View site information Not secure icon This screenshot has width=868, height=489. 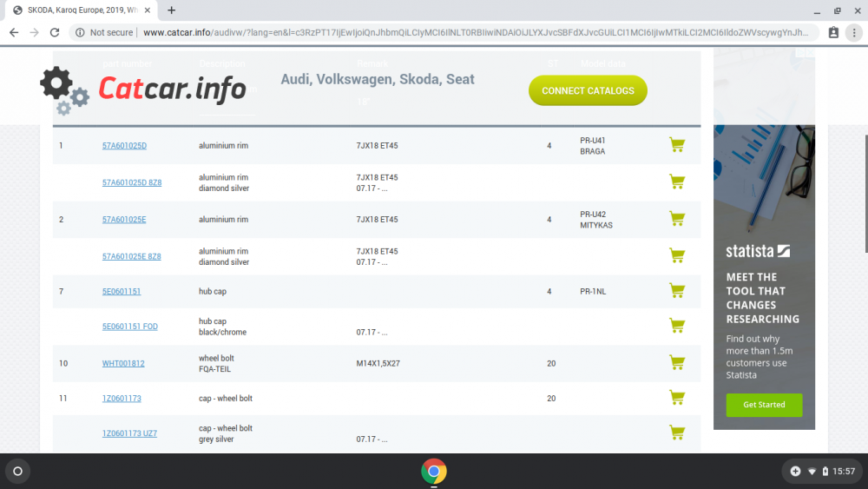(80, 33)
